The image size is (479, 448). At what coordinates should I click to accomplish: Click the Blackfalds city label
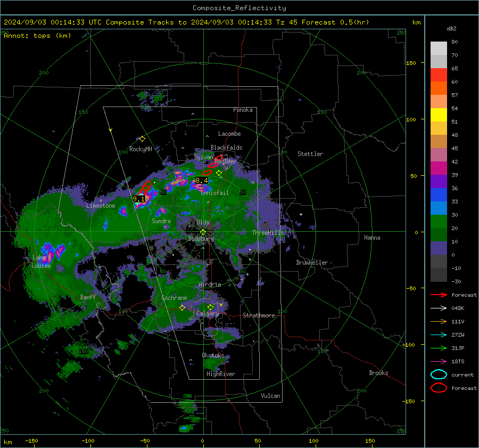click(x=226, y=148)
